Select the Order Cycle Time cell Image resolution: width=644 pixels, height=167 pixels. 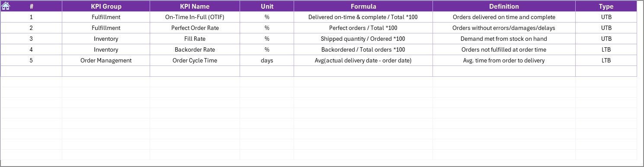click(x=195, y=60)
